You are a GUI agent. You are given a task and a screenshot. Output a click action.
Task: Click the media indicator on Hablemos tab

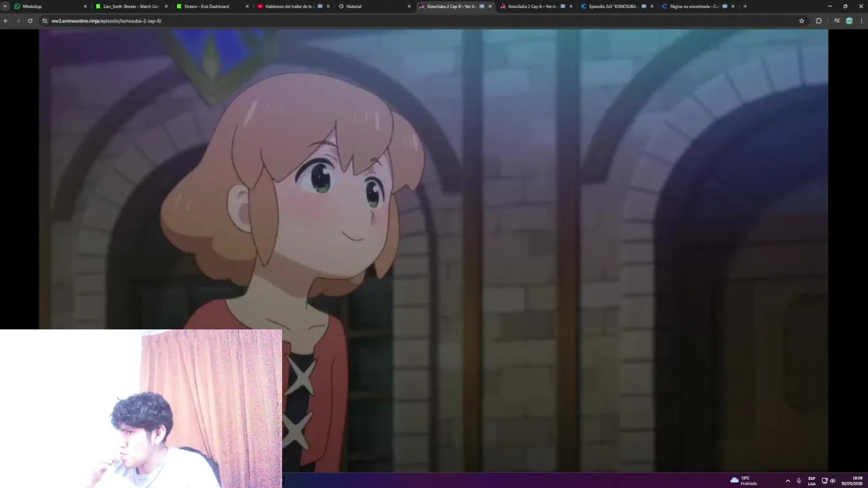(320, 6)
